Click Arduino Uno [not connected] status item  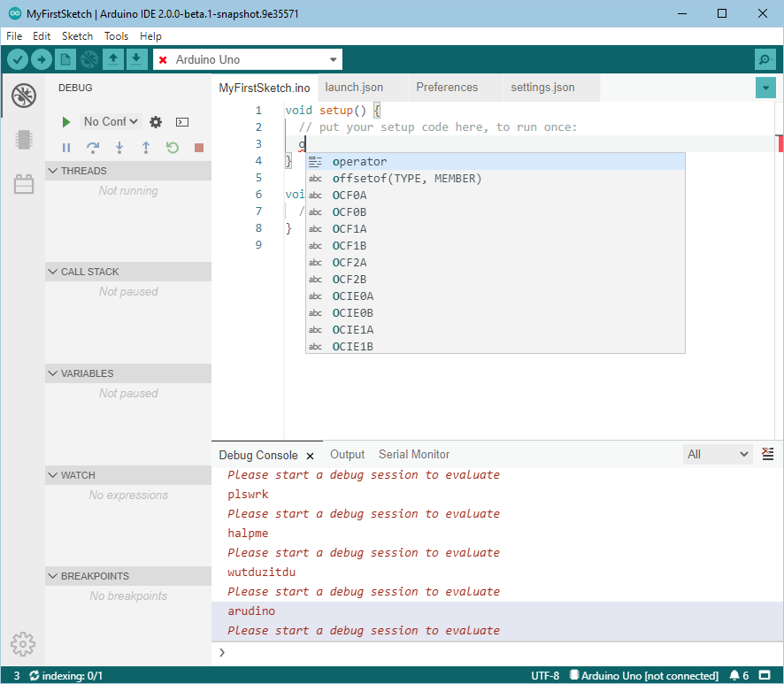[644, 675]
